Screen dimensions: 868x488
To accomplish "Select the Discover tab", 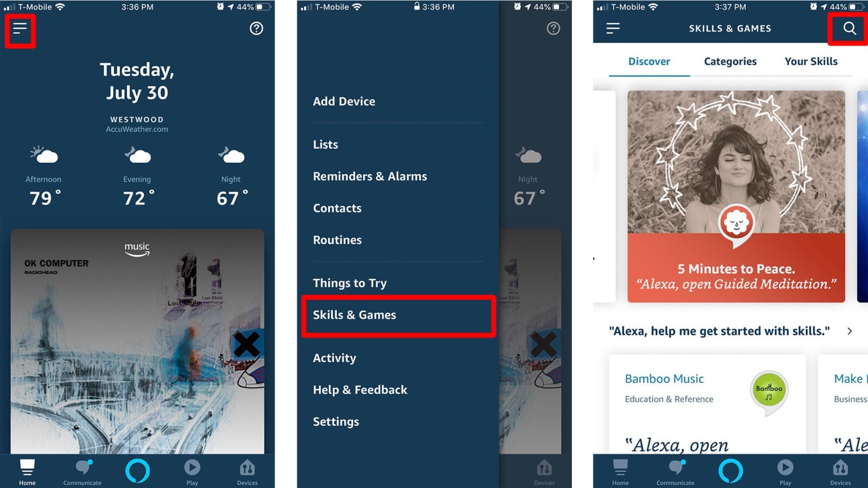I will tap(649, 61).
